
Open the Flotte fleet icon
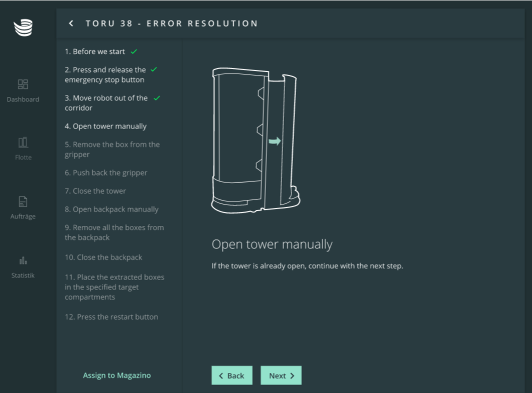(x=23, y=143)
